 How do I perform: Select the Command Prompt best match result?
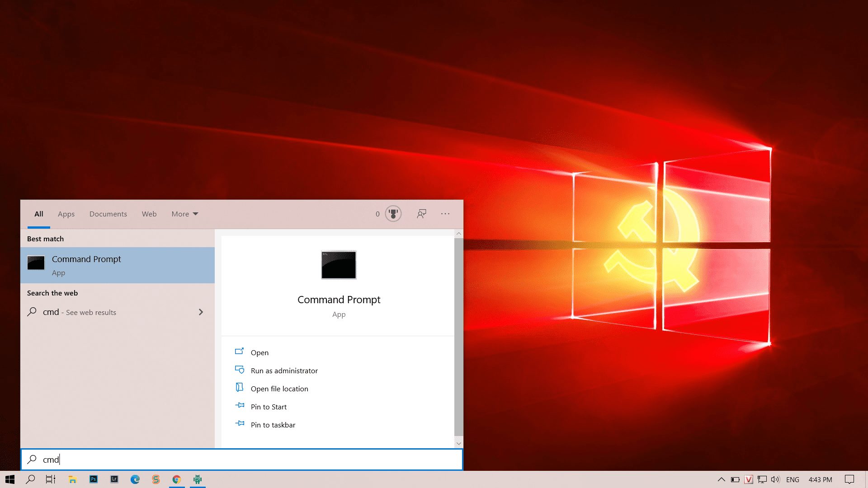(118, 265)
